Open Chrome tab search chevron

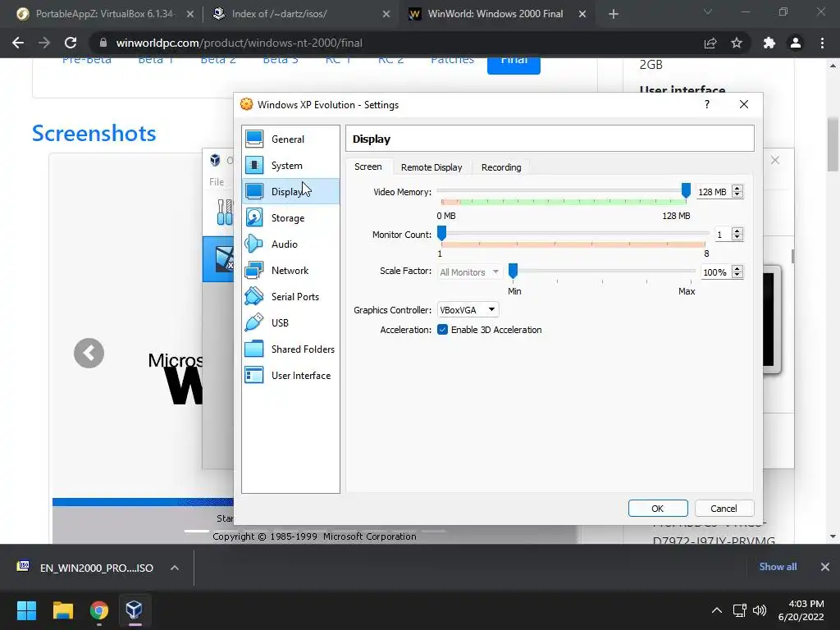[x=708, y=13]
